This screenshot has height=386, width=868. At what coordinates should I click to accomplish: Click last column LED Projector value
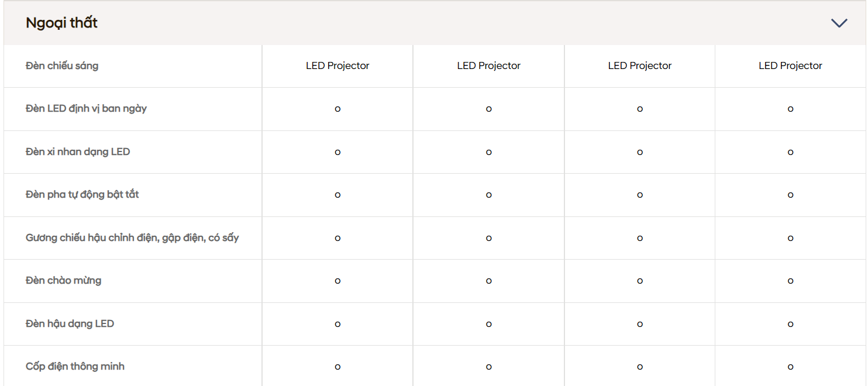(x=790, y=66)
